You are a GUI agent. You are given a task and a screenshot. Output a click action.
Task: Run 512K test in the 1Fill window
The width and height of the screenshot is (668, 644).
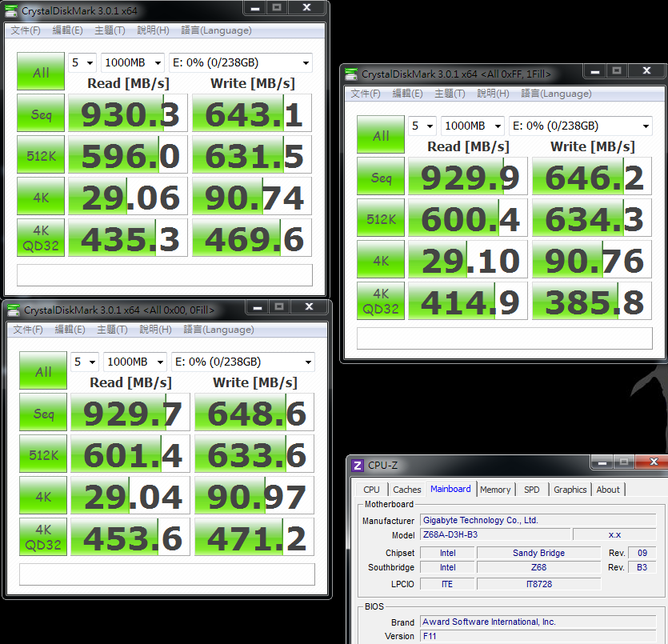point(381,218)
